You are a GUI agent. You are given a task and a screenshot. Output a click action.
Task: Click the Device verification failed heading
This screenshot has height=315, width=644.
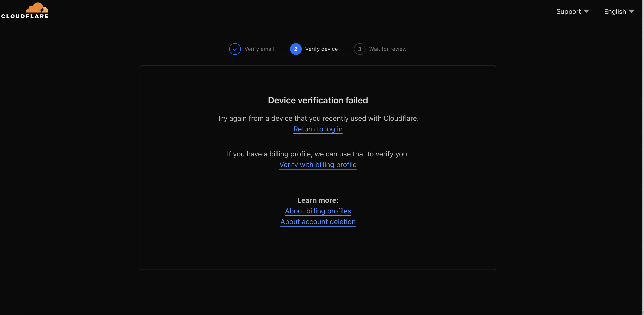[x=318, y=100]
